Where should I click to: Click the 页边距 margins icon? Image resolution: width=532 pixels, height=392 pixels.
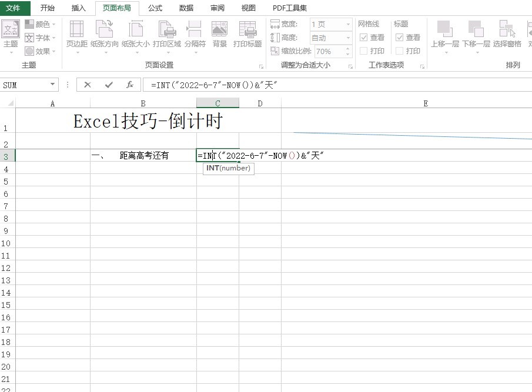[76, 29]
